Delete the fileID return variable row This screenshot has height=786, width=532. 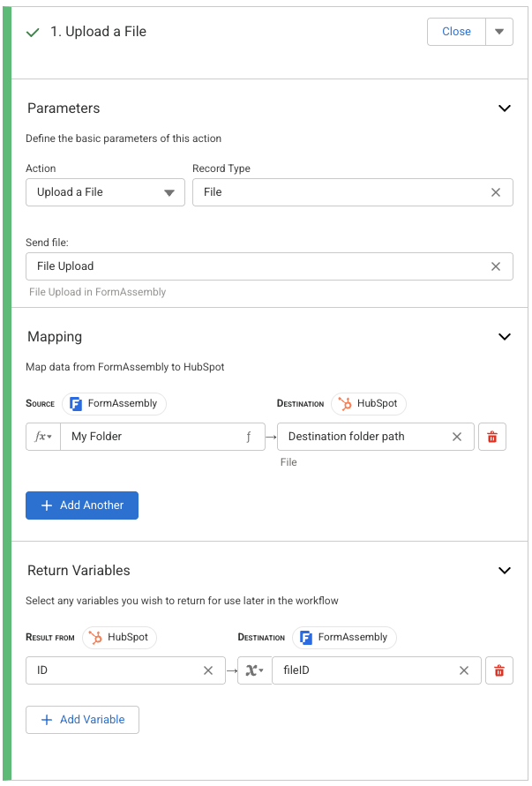pyautogui.click(x=499, y=670)
